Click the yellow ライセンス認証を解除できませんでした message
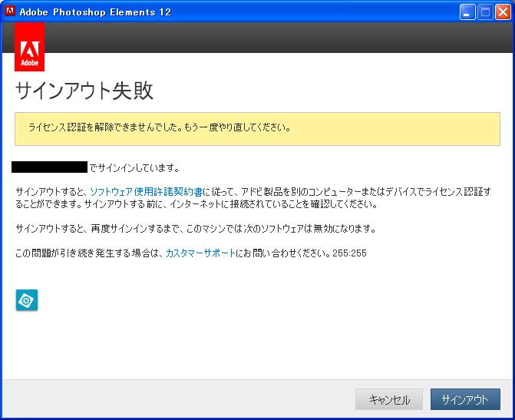515x420 pixels. (x=258, y=129)
